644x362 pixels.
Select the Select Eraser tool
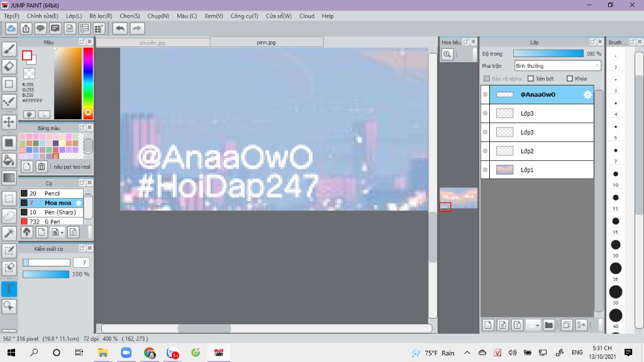(x=9, y=268)
